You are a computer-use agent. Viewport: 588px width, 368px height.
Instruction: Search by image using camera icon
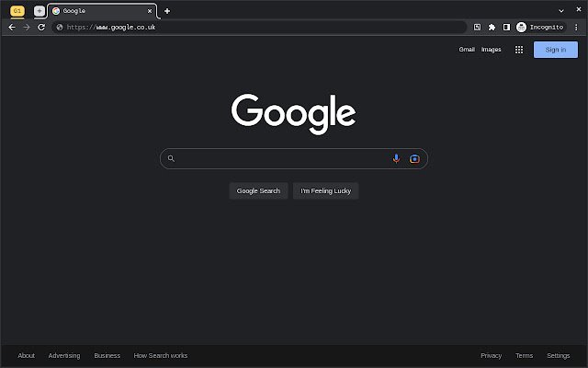[414, 159]
